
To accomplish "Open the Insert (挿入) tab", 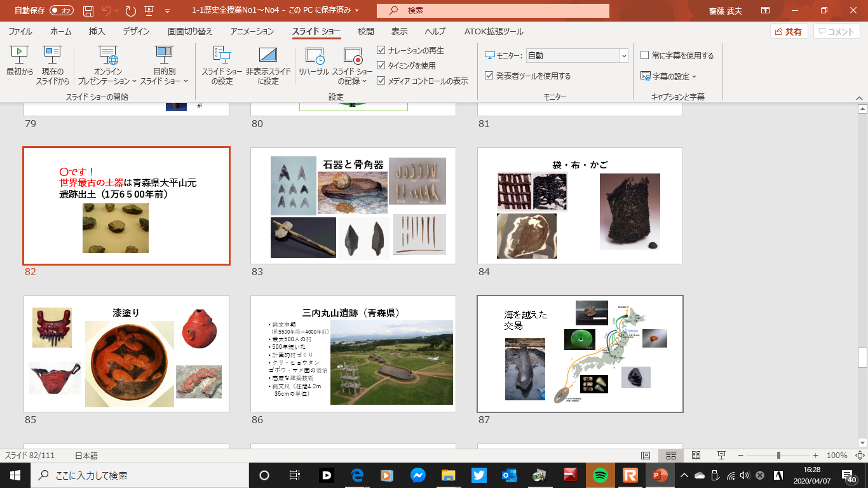I will pyautogui.click(x=97, y=32).
